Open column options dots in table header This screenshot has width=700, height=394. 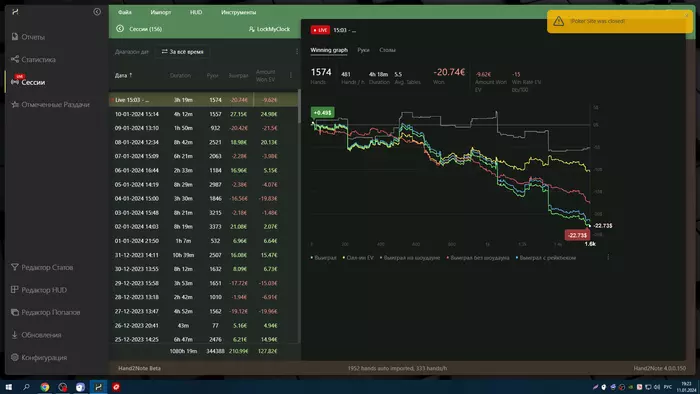[291, 75]
